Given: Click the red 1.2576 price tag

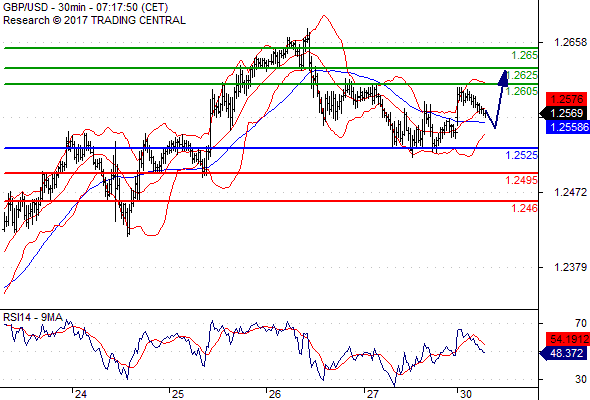Looking at the screenshot, I should 566,99.
